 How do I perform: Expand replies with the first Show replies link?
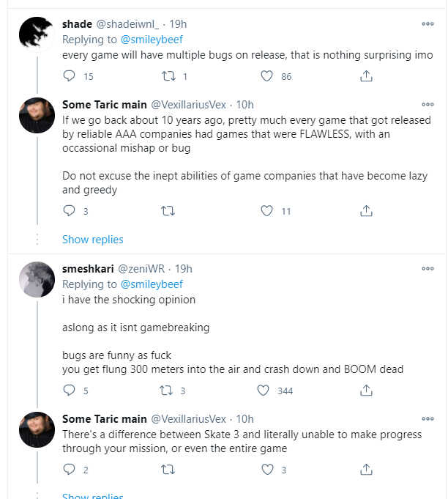point(93,240)
